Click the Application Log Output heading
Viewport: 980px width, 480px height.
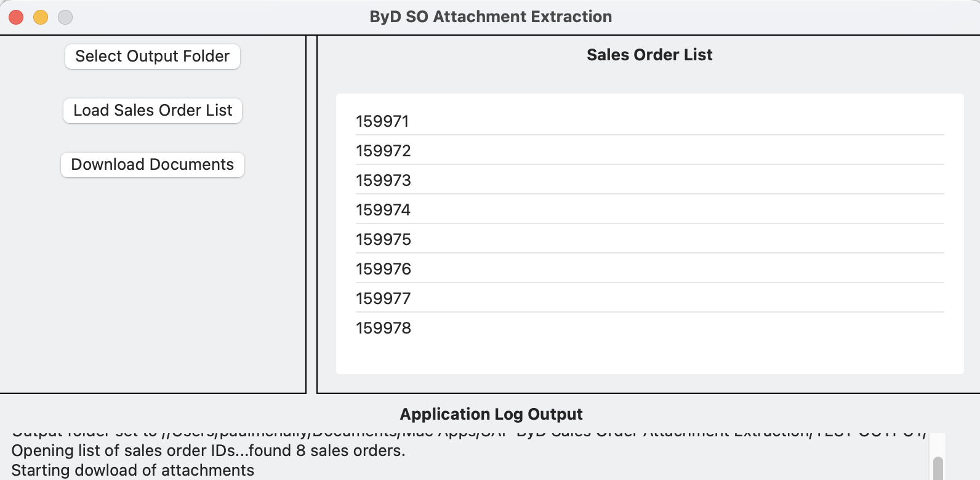(x=491, y=414)
